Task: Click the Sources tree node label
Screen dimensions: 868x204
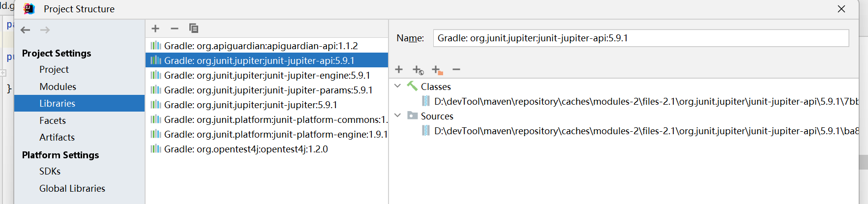Action: coord(437,116)
